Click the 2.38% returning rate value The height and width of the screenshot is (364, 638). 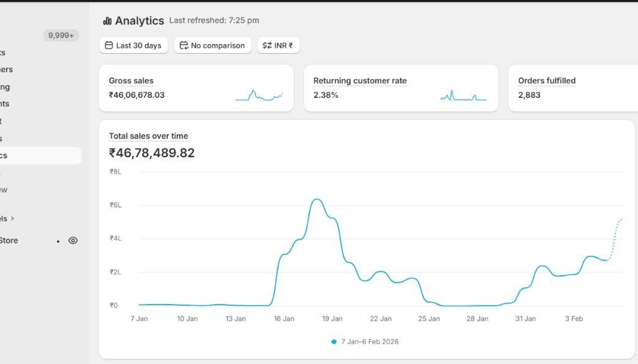click(326, 95)
